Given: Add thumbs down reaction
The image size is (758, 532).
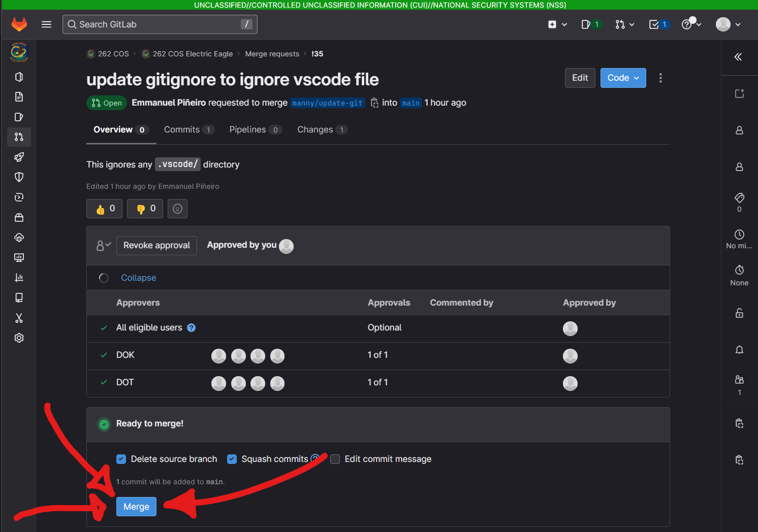Looking at the screenshot, I should coord(145,209).
